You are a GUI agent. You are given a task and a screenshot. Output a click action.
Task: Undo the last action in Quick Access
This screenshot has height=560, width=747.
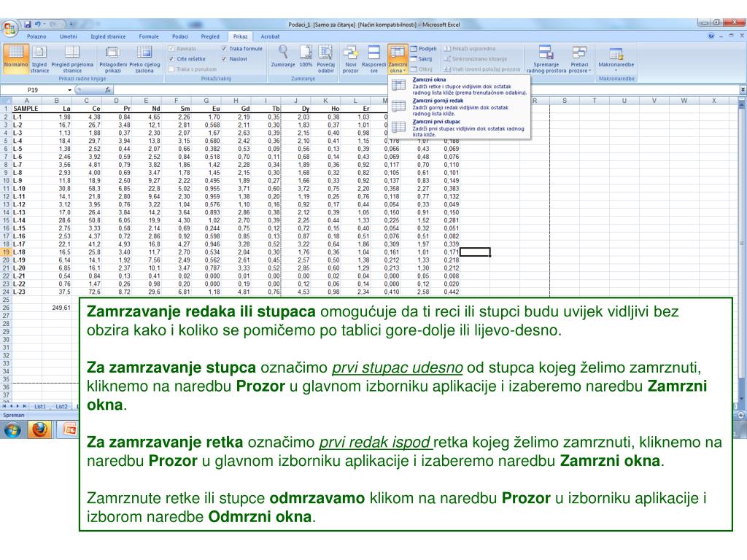tap(37, 24)
